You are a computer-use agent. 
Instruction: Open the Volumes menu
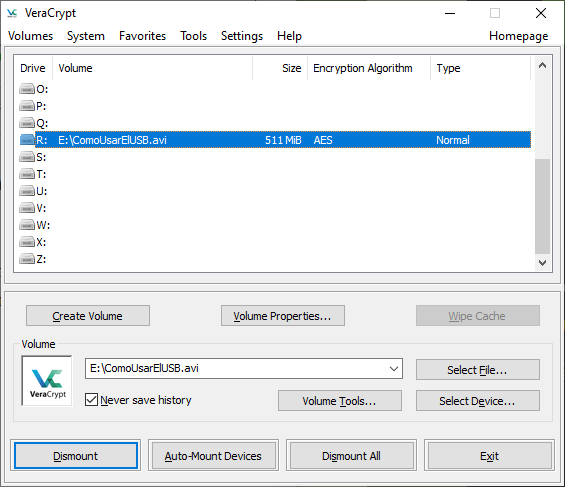pos(31,36)
